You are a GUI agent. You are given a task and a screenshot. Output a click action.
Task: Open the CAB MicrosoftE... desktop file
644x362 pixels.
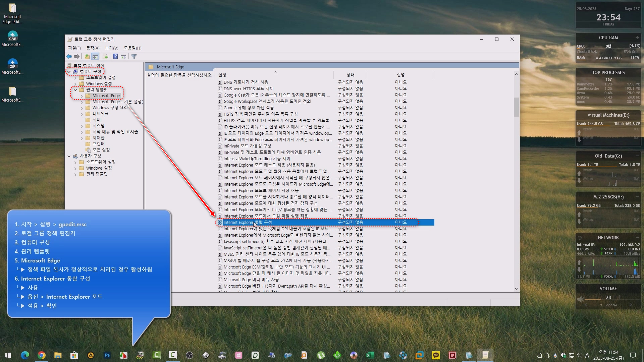tap(12, 39)
